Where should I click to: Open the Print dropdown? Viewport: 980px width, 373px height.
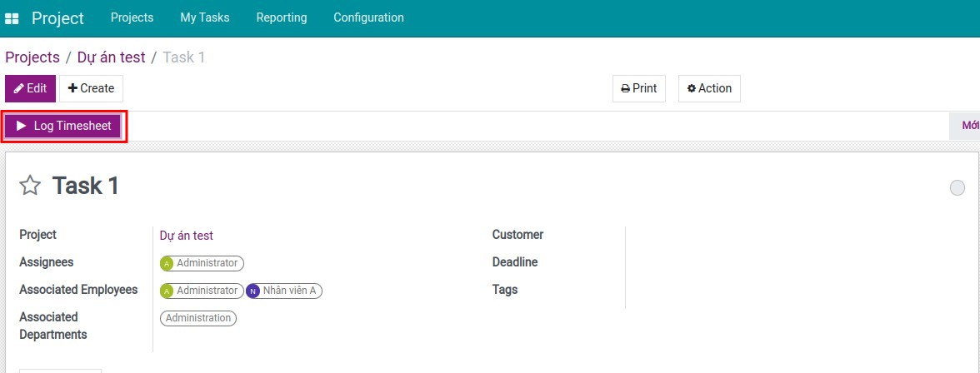[639, 88]
